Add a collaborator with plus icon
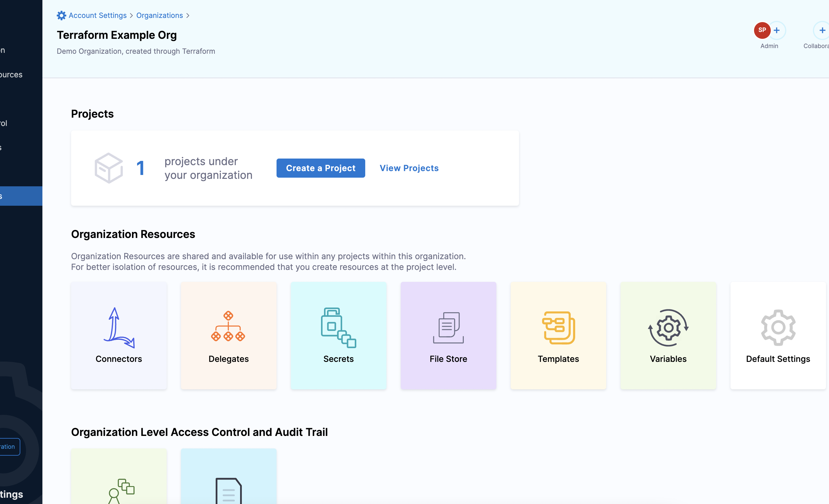 pos(822,30)
